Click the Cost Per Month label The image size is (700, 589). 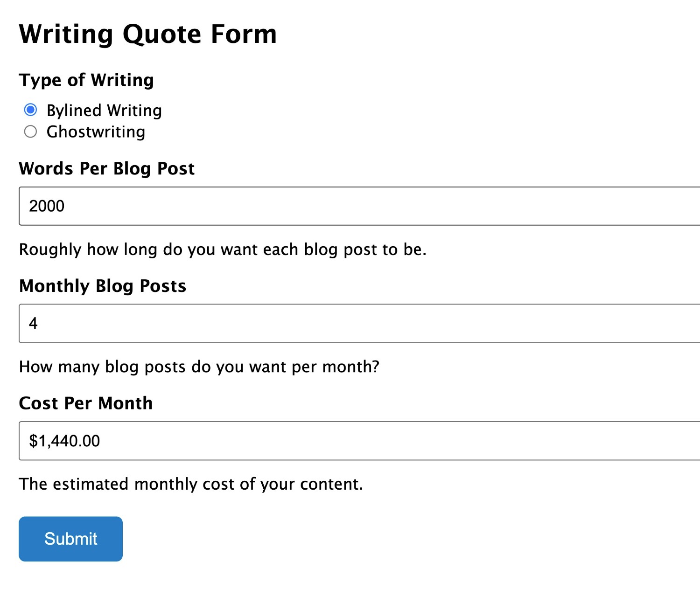tap(85, 402)
